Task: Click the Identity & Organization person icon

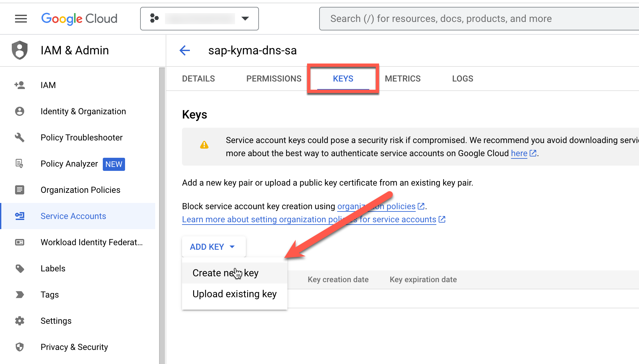Action: pyautogui.click(x=20, y=111)
